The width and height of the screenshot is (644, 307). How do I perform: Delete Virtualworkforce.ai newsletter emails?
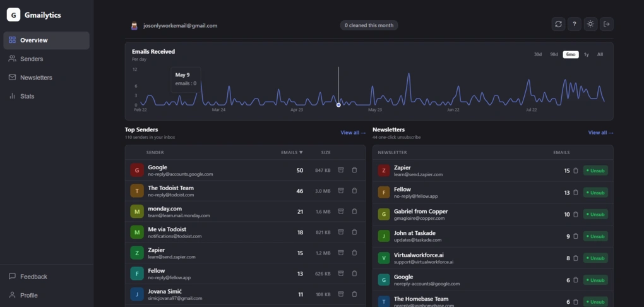coord(576,258)
